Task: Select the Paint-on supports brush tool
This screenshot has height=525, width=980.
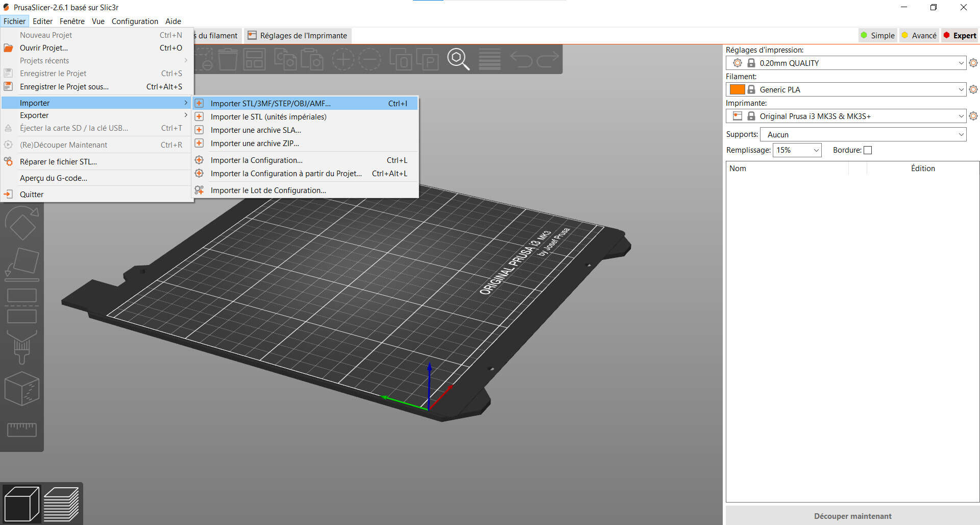Action: pos(21,347)
